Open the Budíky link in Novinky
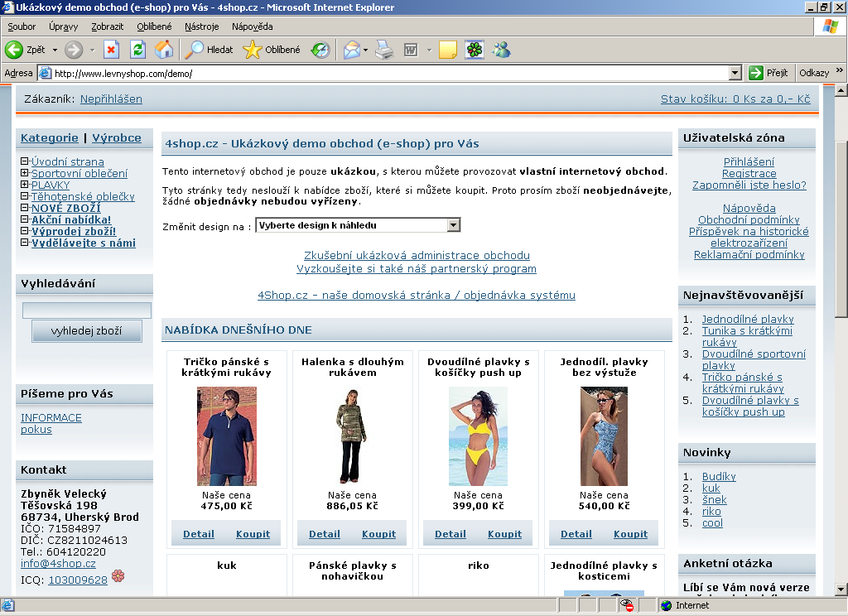The image size is (848, 616). tap(719, 476)
